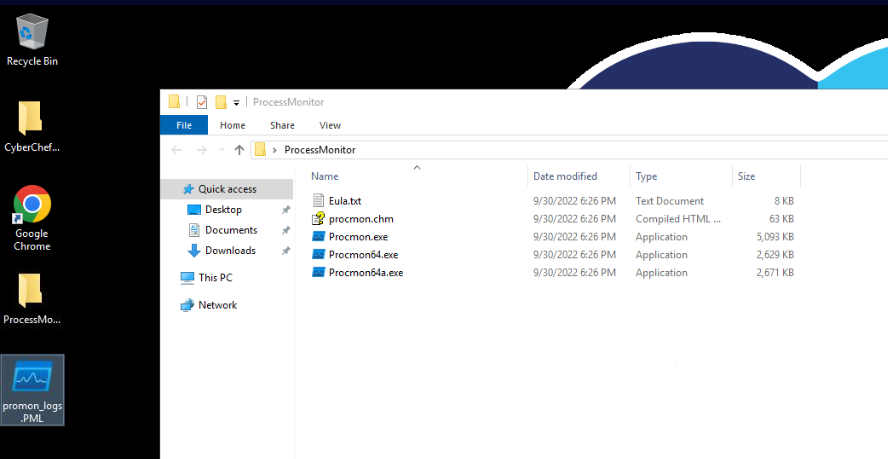The height and width of the screenshot is (459, 888).
Task: Click the 2,629 KB size cell
Action: point(775,254)
